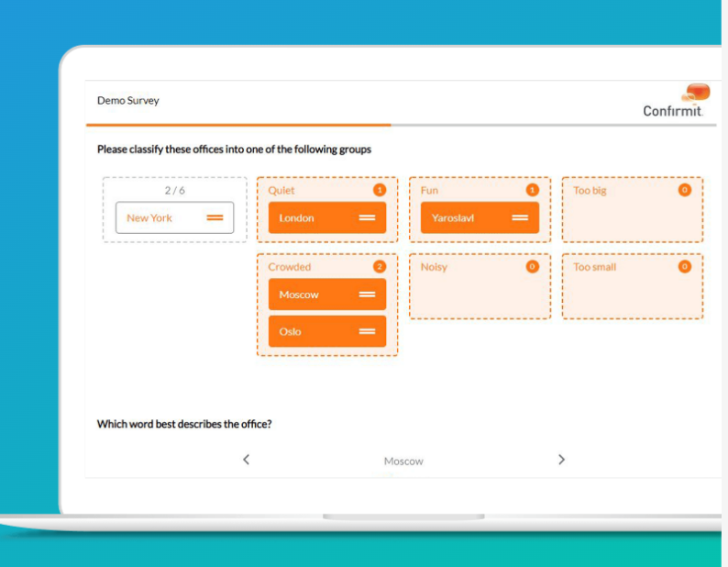Screen dimensions: 728x567
Task: Click the empty Too small group box
Action: 632,295
